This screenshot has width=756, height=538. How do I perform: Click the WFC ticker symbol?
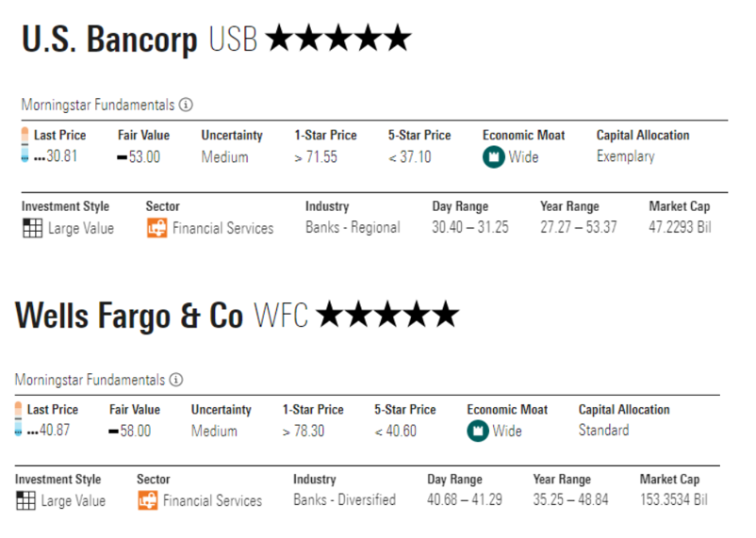pos(281,315)
